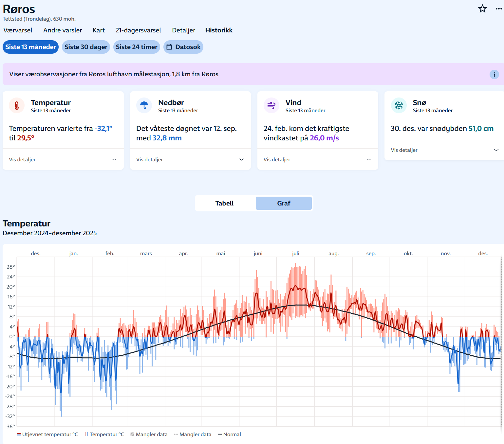This screenshot has width=504, height=444.
Task: Switch view to Graf
Action: [x=284, y=203]
